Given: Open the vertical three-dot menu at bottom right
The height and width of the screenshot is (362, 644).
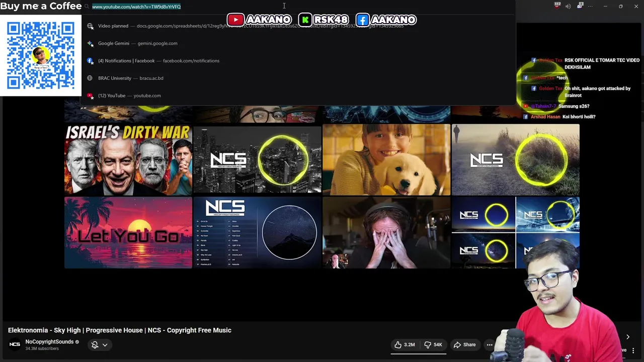Looking at the screenshot, I should click(633, 350).
